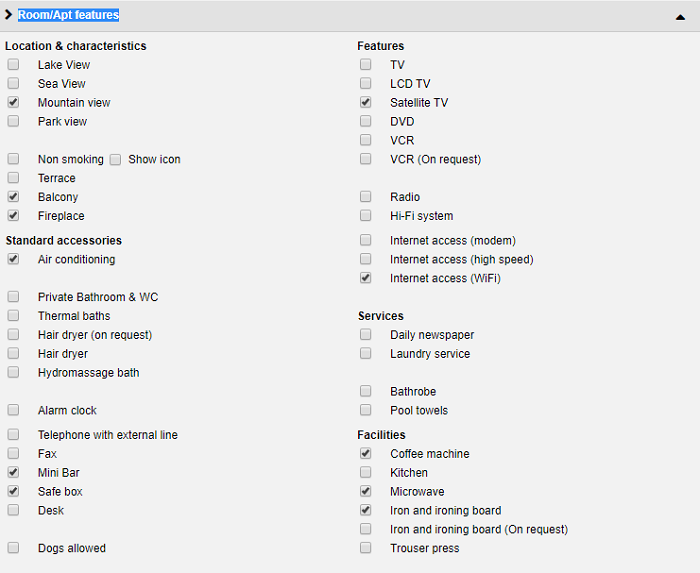The height and width of the screenshot is (573, 700).
Task: Uncheck the Mini Bar checkbox
Action: pos(13,472)
